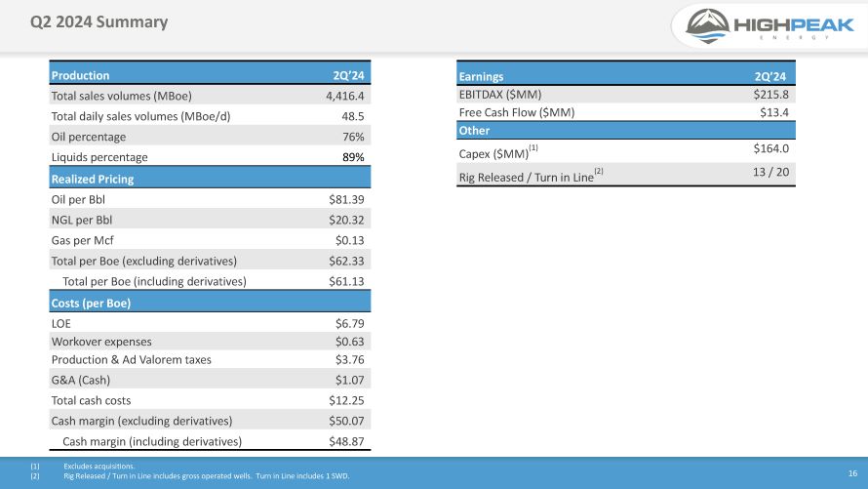Viewport: 868px width, 489px height.
Task: Select the Q2 2024 Summary title
Action: tap(99, 21)
